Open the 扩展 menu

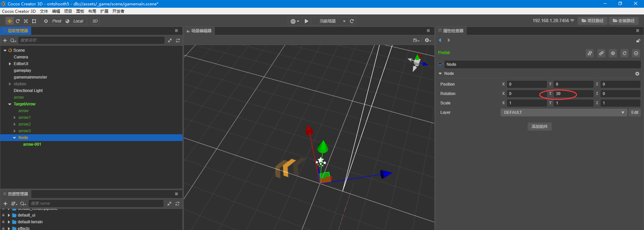click(x=104, y=11)
